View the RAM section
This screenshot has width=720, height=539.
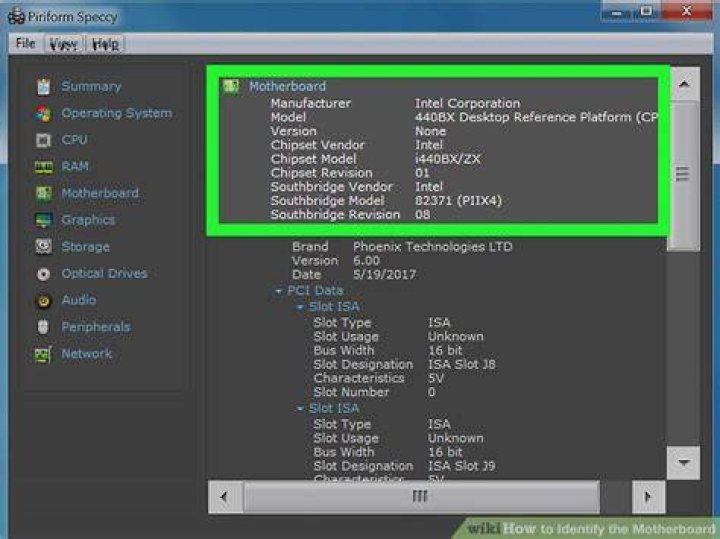click(75, 166)
